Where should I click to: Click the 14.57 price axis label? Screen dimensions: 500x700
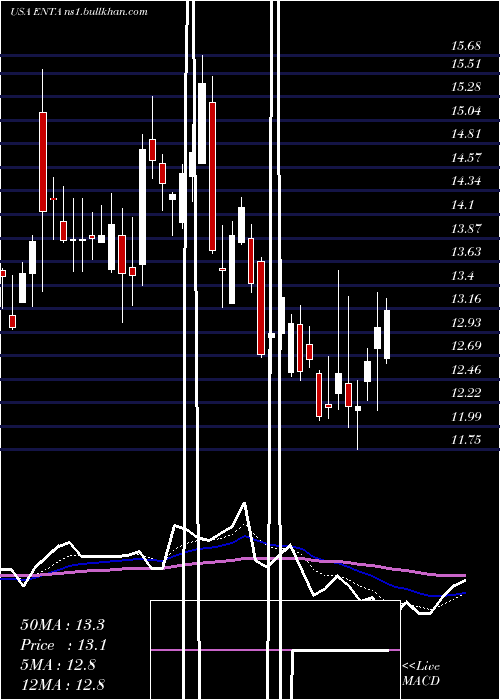click(466, 157)
